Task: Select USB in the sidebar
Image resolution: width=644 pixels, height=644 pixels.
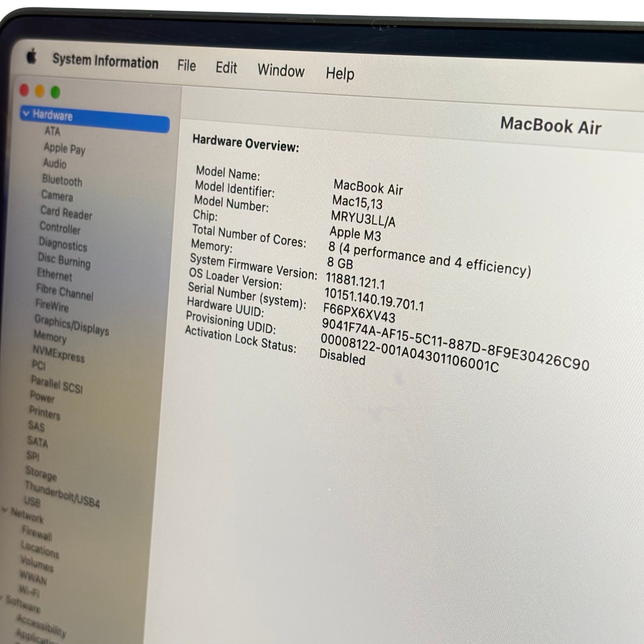Action: tap(32, 501)
